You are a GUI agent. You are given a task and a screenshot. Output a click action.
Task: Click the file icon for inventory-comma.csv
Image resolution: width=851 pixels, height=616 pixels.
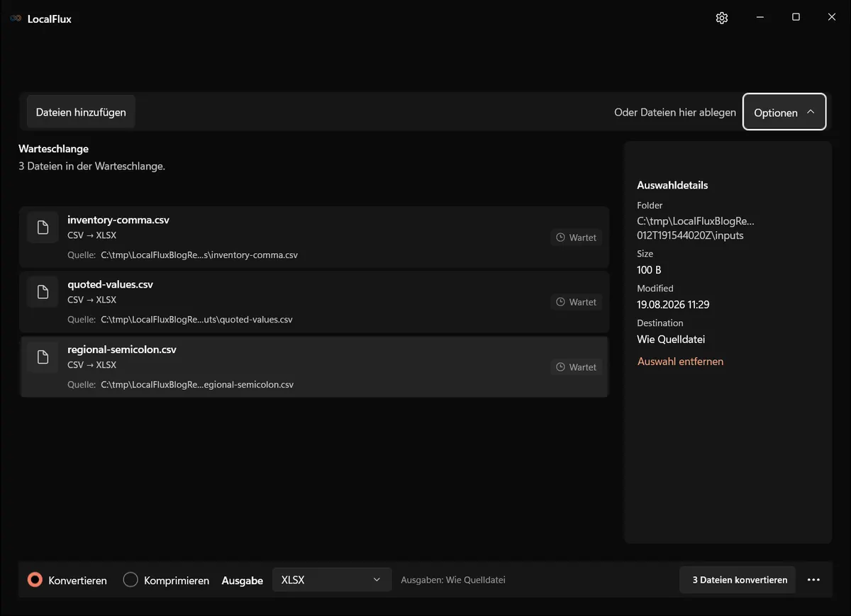[43, 227]
